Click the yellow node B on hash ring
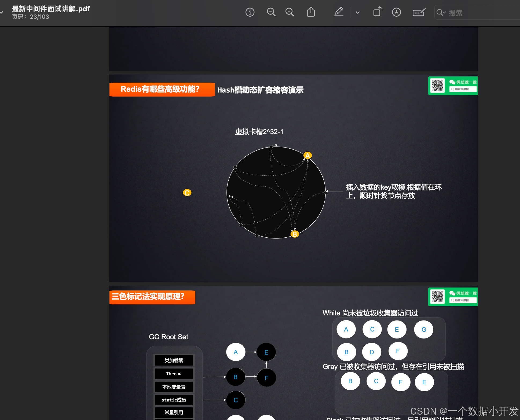This screenshot has width=520, height=420. [295, 234]
